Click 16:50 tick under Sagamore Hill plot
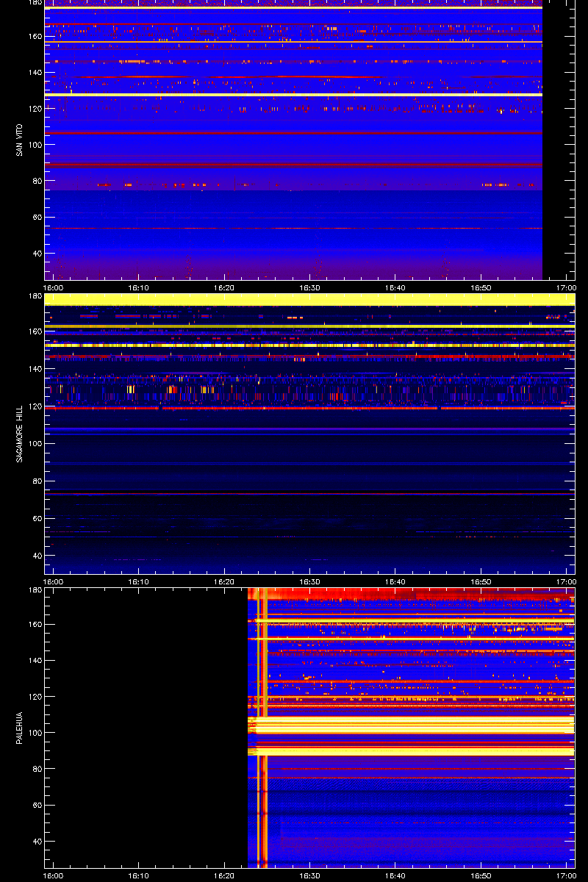The image size is (588, 882). [481, 581]
